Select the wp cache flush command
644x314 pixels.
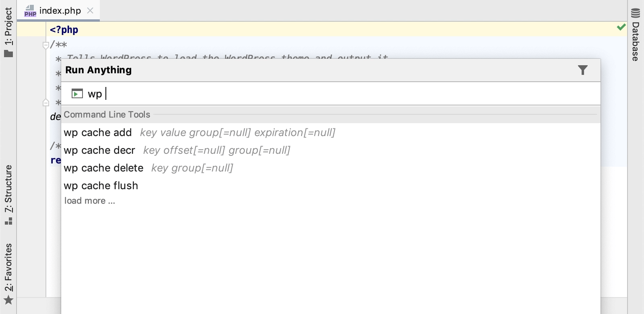pyautogui.click(x=330, y=186)
